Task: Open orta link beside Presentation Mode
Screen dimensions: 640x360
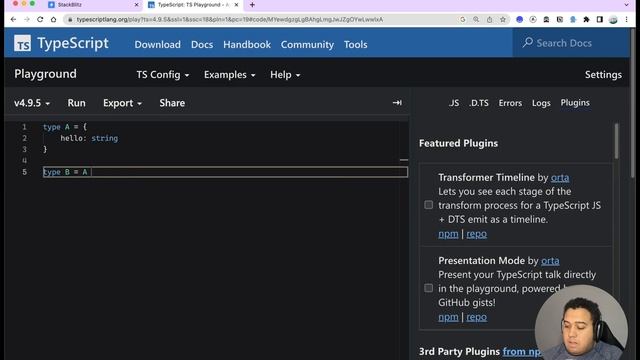Action: point(550,260)
